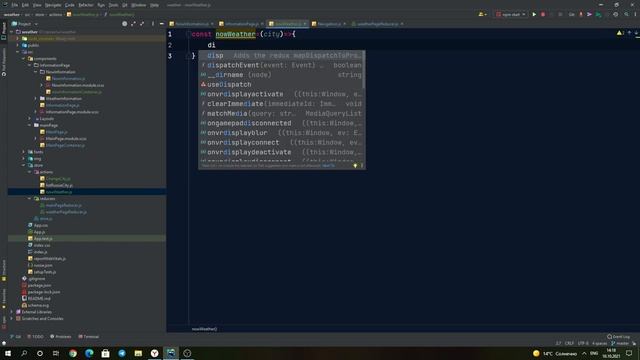This screenshot has width=640, height=360.
Task: Open the npm start run configuration dropdown
Action: click(511, 14)
